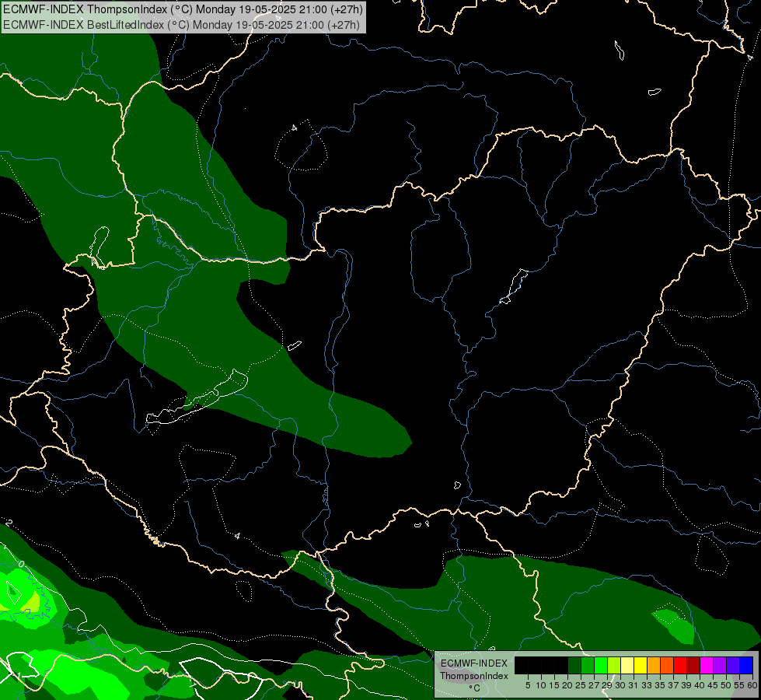Image resolution: width=761 pixels, height=700 pixels.
Task: Click the legend tick value 45
Action: click(713, 685)
